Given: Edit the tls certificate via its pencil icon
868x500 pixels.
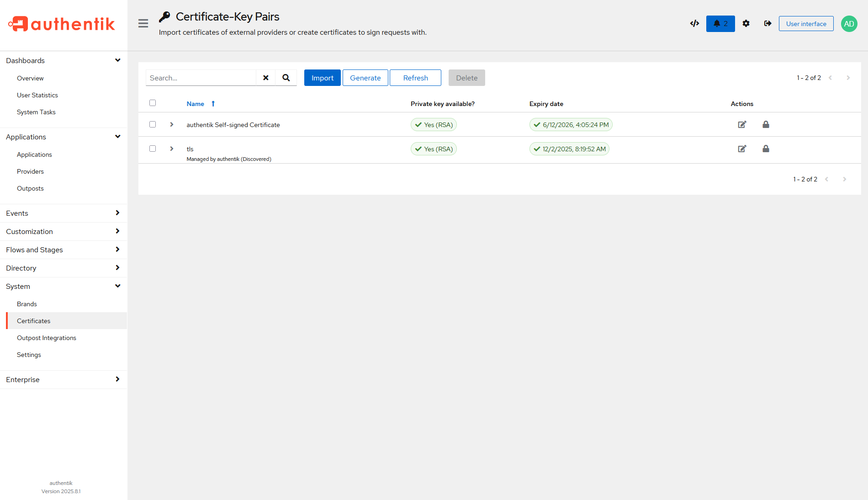Looking at the screenshot, I should [742, 149].
